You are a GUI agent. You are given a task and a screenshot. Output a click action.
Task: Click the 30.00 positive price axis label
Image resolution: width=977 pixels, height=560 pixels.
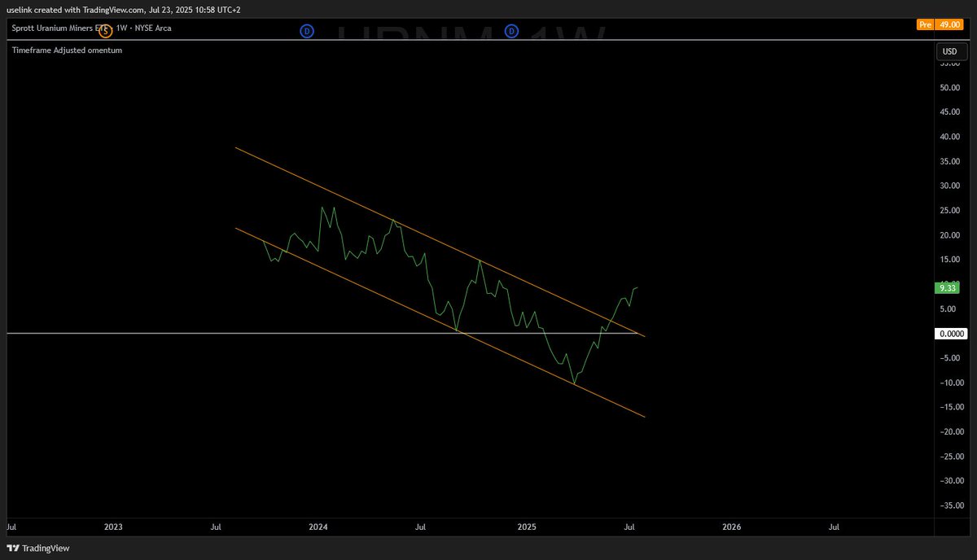coord(950,186)
